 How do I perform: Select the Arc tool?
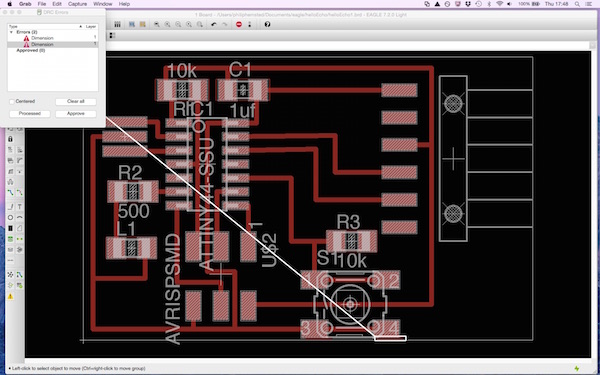point(20,217)
